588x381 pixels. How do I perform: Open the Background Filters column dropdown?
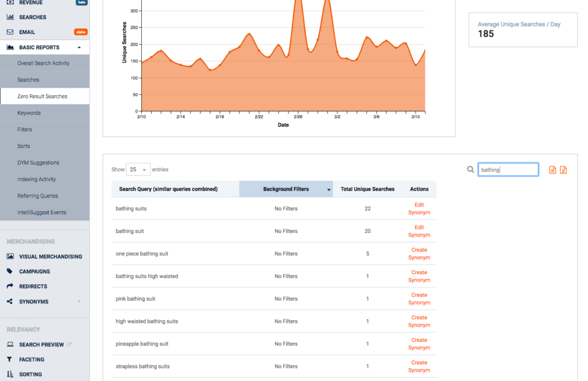click(x=328, y=189)
